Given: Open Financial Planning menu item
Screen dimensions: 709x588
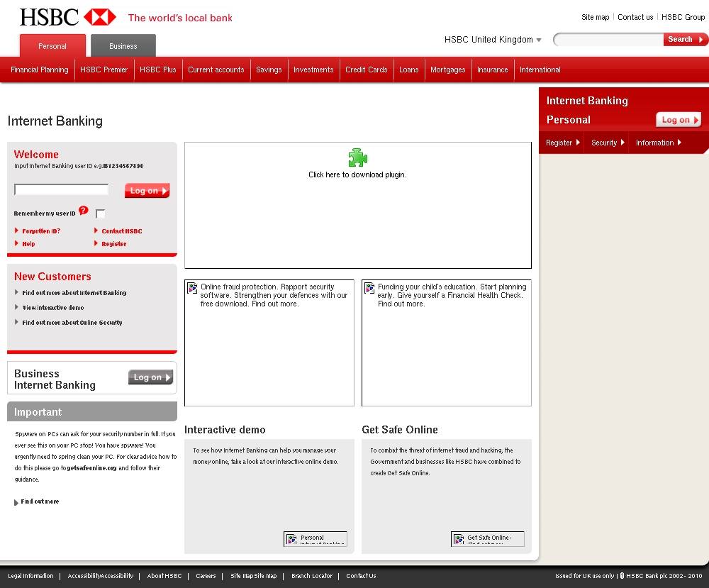Looking at the screenshot, I should [x=39, y=70].
